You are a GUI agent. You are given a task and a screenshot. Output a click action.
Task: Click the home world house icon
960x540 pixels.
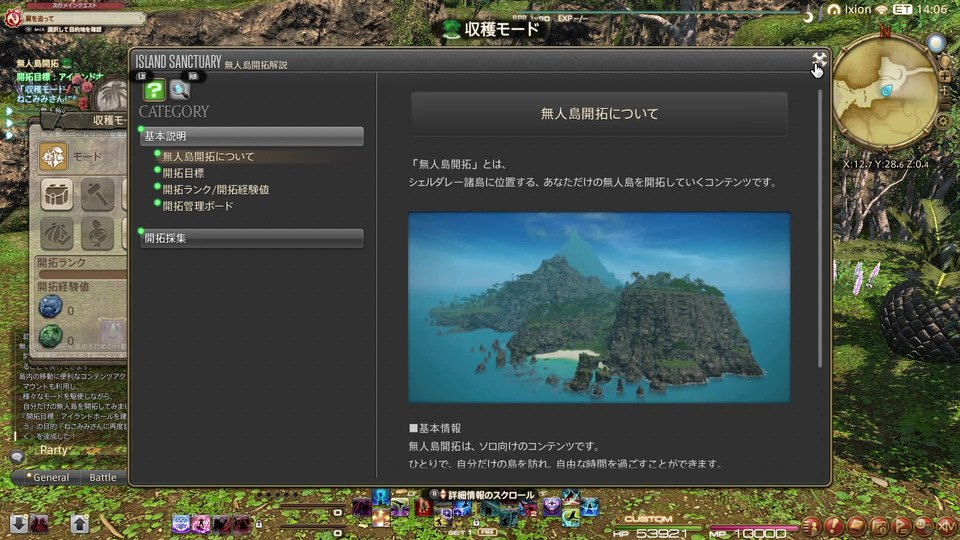(x=833, y=9)
